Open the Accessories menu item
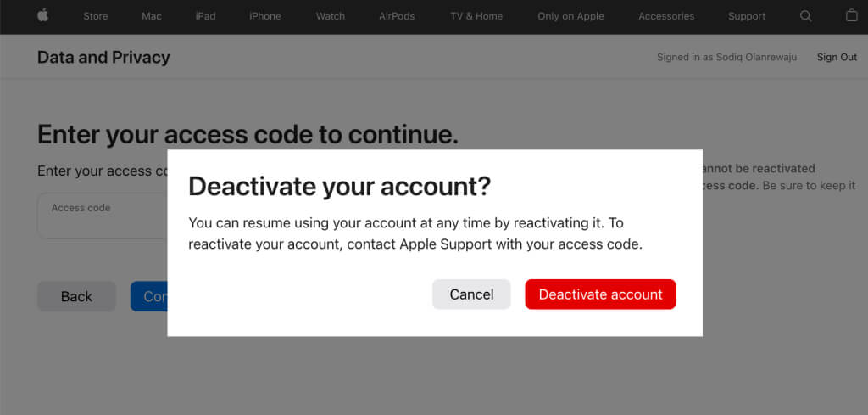 [x=666, y=16]
